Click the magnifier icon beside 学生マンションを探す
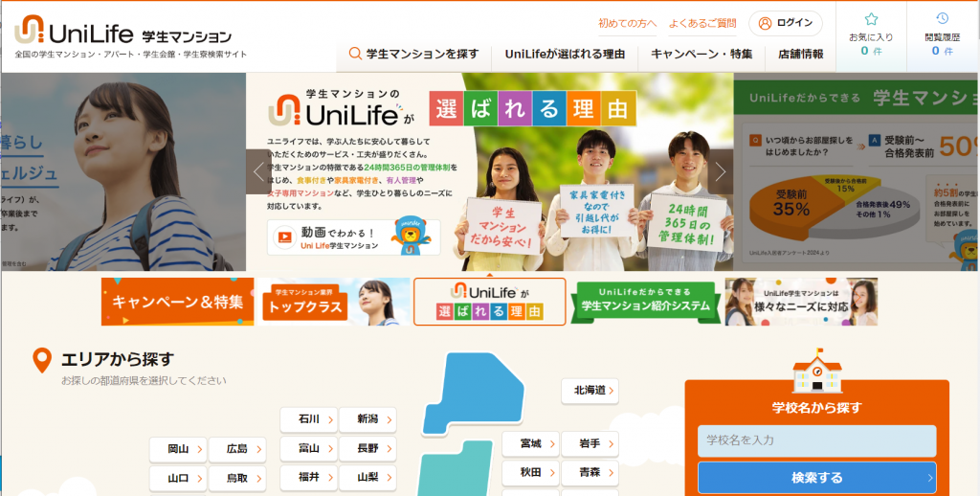 355,54
